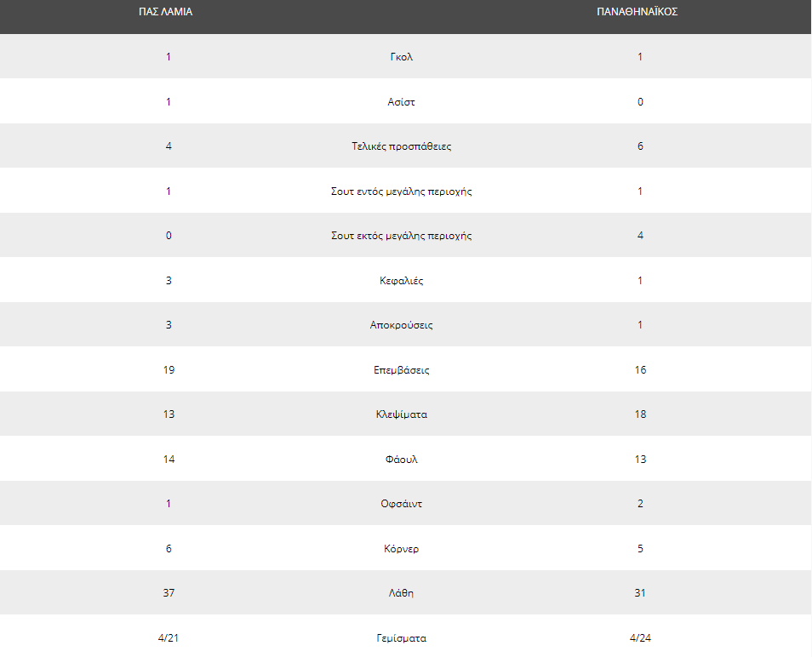Select the Οφσάιντ row label
The image size is (812, 657).
click(402, 504)
